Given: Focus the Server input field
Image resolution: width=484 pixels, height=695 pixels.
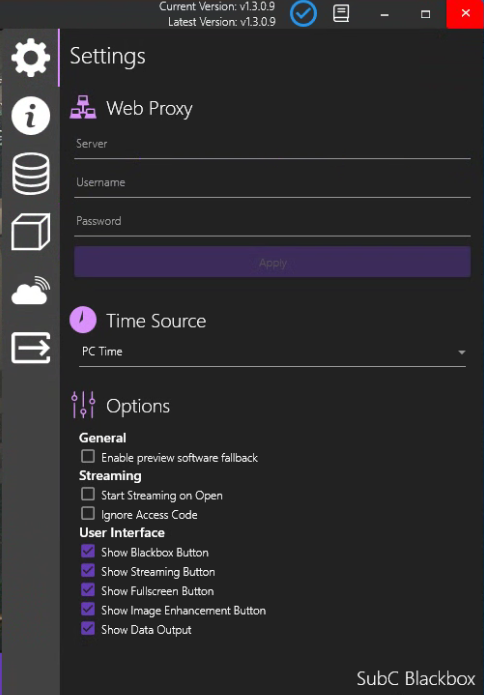Looking at the screenshot, I should coord(272,145).
